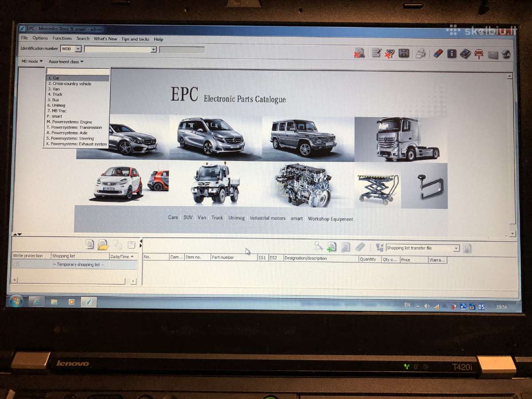Image resolution: width=532 pixels, height=399 pixels.
Task: Click the printer icon in toolbar
Action: point(420,54)
